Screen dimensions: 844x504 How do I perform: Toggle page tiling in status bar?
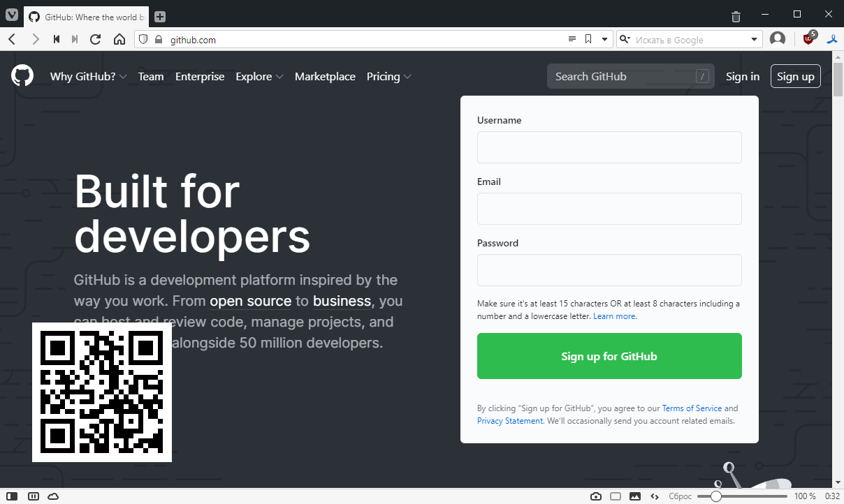33,496
